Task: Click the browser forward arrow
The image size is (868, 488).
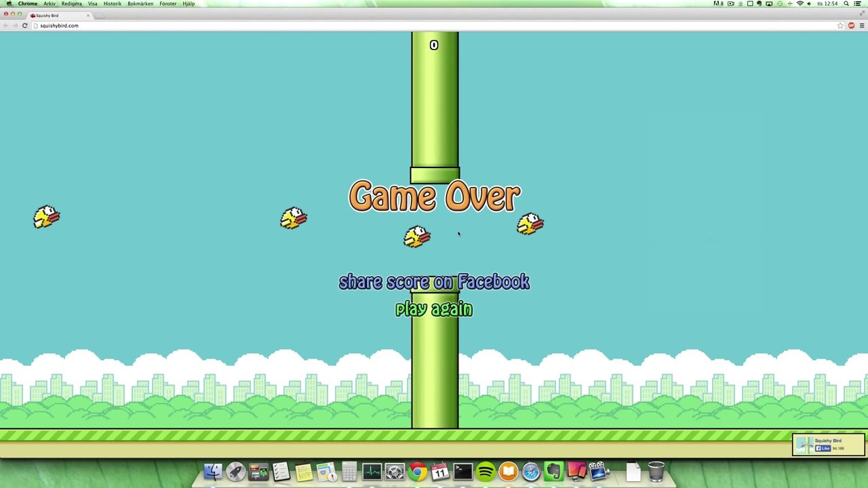Action: tap(15, 26)
